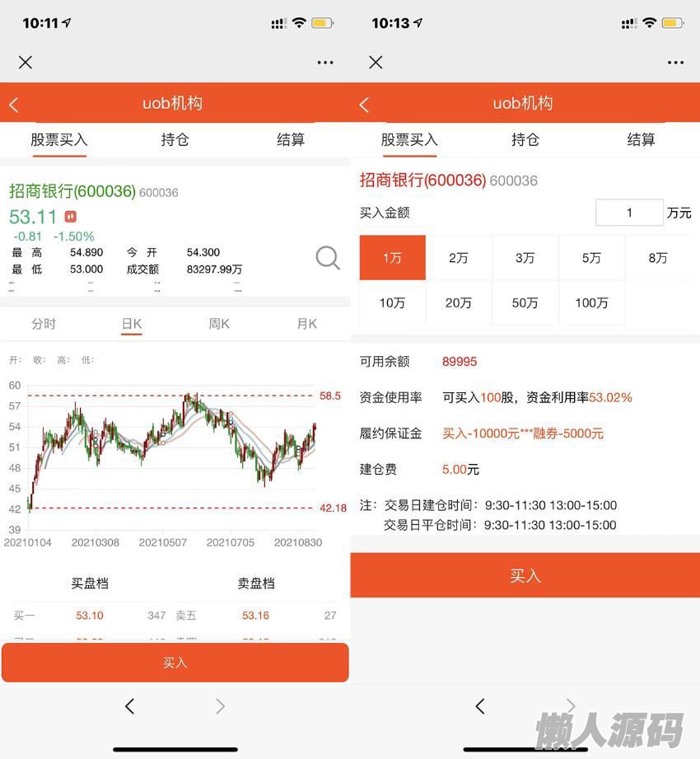
Task: Tap the 资金利用率53.02% text
Action: pos(579,397)
